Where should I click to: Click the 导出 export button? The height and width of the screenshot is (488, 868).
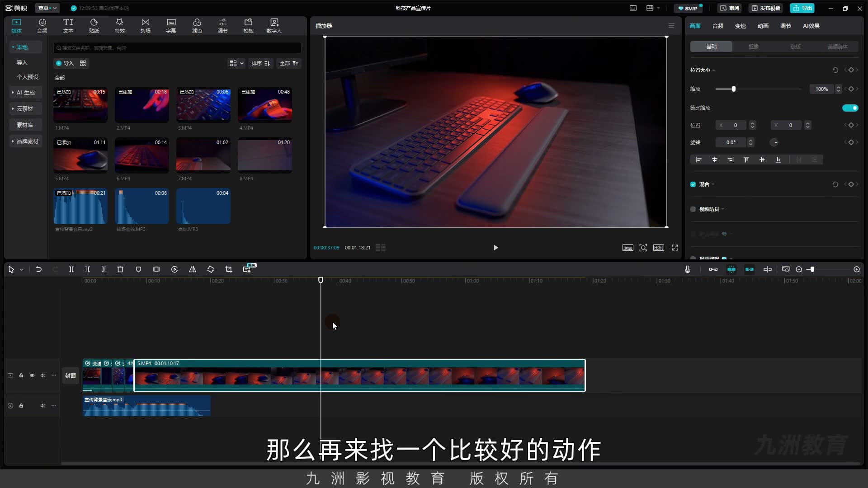coord(802,8)
